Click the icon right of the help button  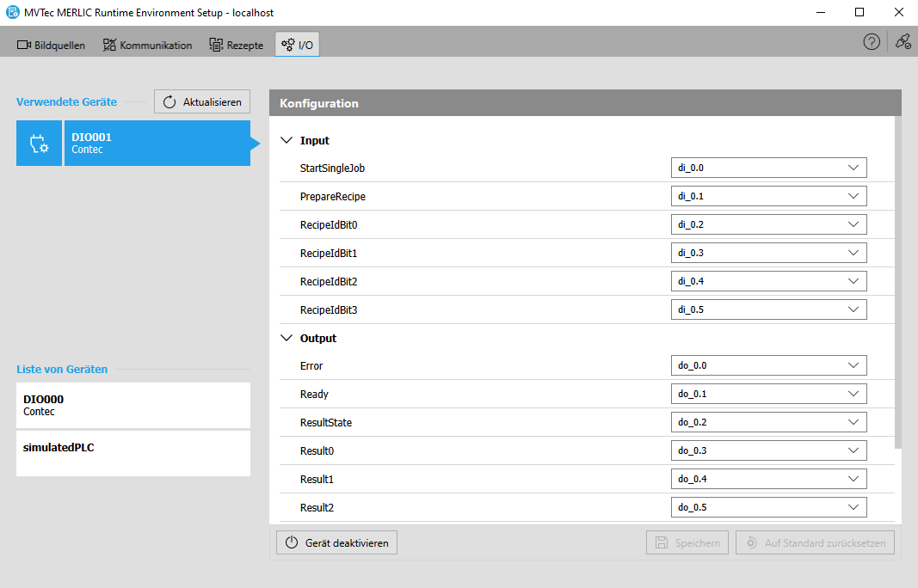(x=903, y=42)
